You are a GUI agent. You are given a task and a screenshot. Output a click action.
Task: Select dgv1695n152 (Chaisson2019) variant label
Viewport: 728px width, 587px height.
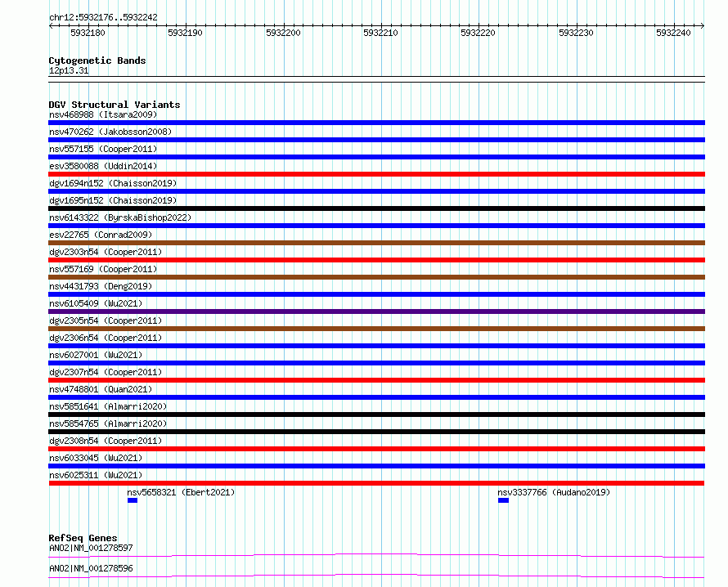point(113,200)
